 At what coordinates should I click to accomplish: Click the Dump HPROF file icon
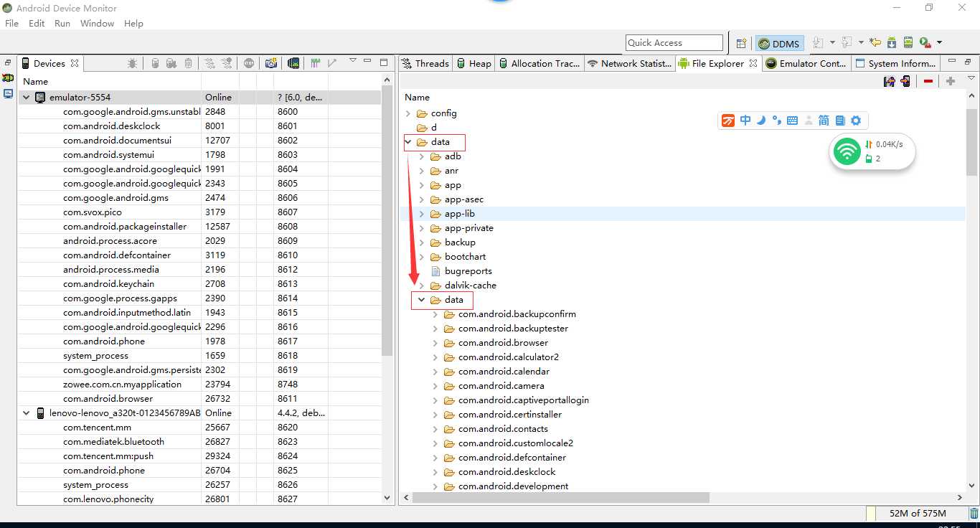[x=171, y=63]
